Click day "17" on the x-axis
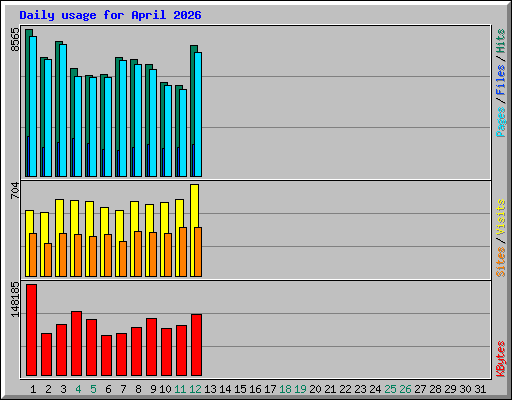Screen dimensions: 512x400 tap(270, 389)
